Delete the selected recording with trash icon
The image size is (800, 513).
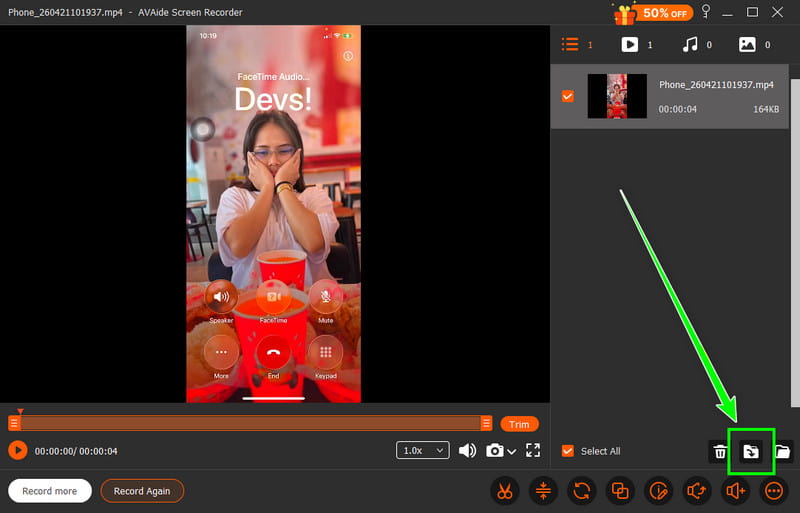[x=720, y=451]
